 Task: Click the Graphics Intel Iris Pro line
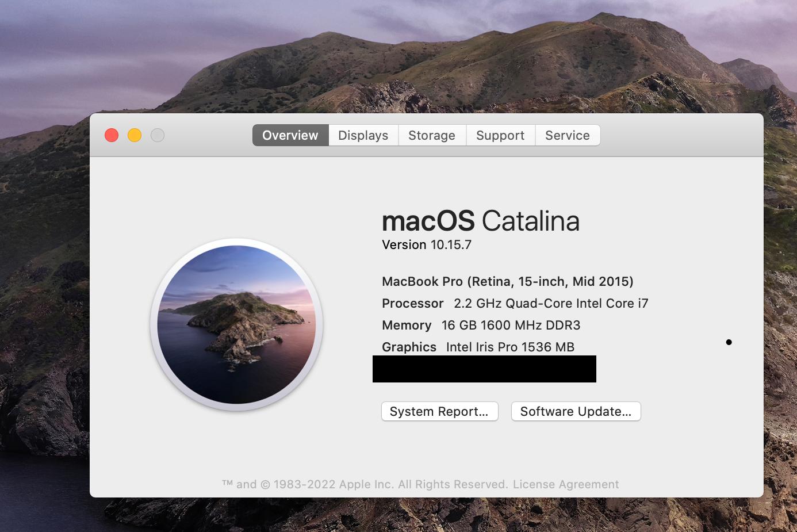478,347
